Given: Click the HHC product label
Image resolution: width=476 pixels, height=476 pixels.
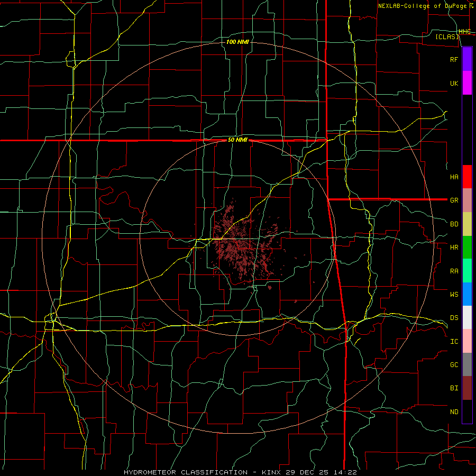Looking at the screenshot, I should coord(465,32).
